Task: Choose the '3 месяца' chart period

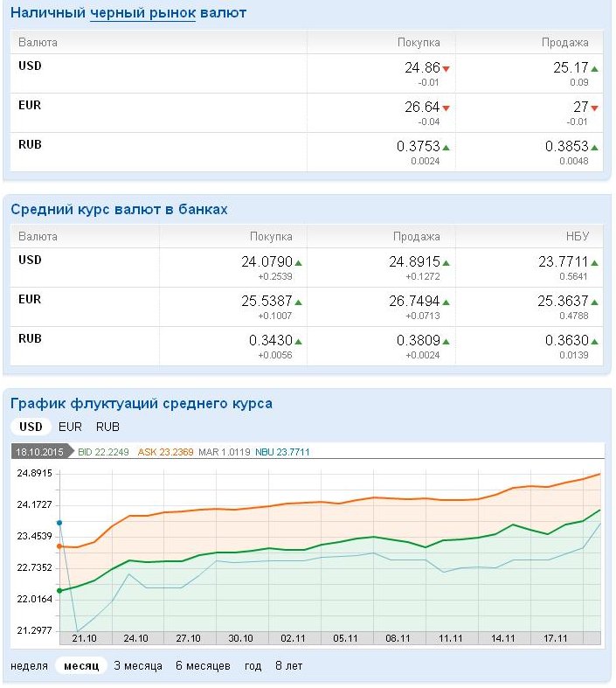Action: click(x=138, y=665)
